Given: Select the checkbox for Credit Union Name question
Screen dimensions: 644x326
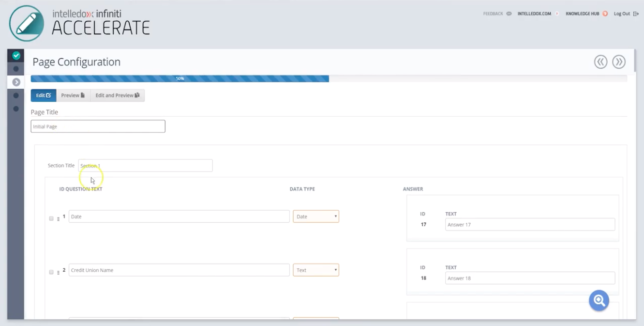Looking at the screenshot, I should [51, 272].
